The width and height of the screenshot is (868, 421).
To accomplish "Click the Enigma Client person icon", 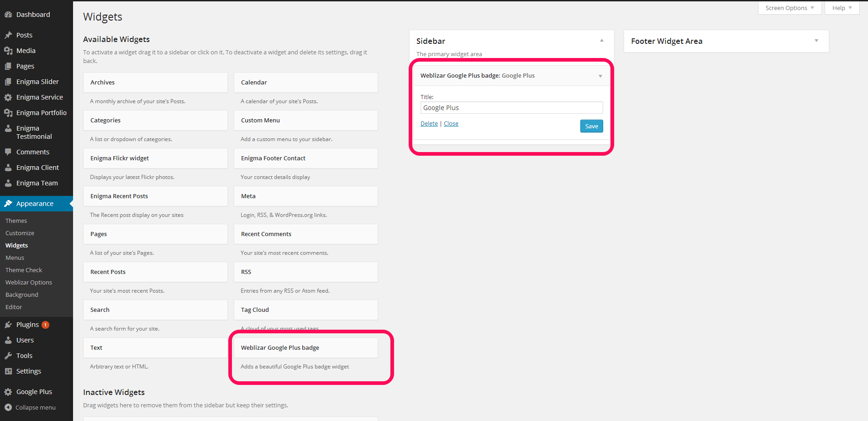I will 8,168.
